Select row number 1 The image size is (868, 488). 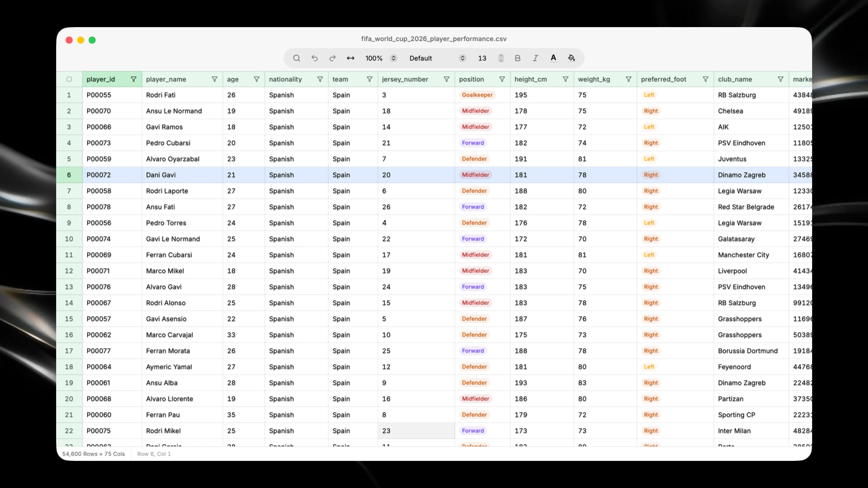(x=69, y=95)
